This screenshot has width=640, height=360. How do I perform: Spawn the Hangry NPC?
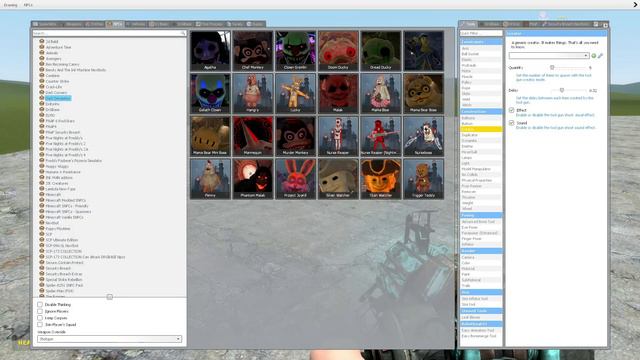click(253, 93)
